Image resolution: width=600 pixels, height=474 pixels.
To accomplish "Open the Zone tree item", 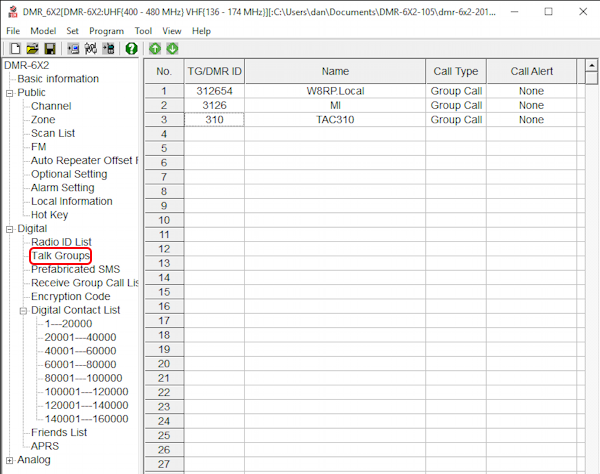I will coord(43,119).
